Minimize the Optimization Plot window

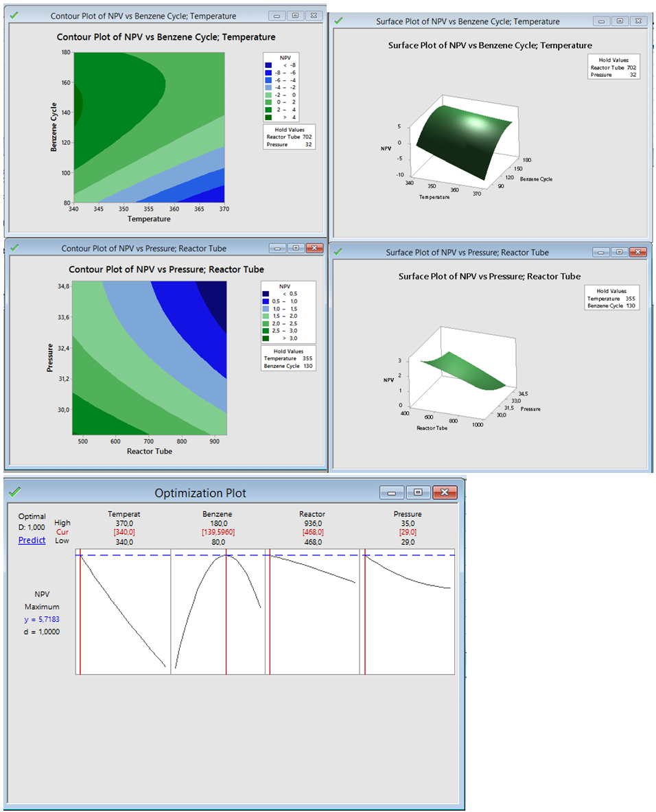click(392, 492)
